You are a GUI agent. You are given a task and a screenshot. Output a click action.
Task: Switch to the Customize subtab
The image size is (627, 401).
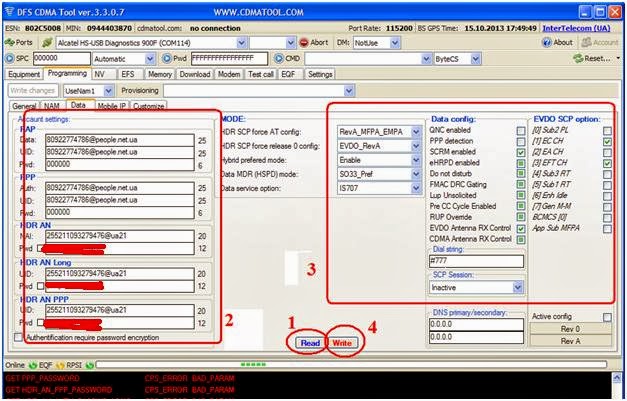click(x=148, y=106)
